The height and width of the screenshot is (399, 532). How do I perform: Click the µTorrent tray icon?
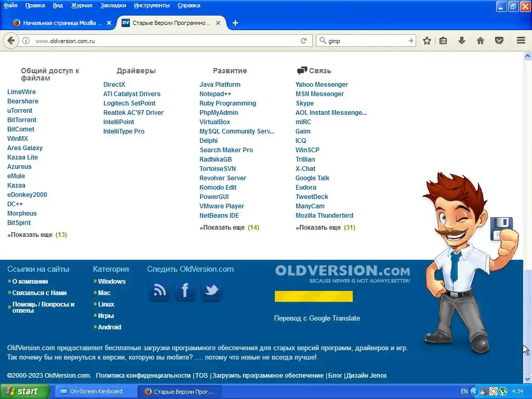pyautogui.click(x=503, y=392)
